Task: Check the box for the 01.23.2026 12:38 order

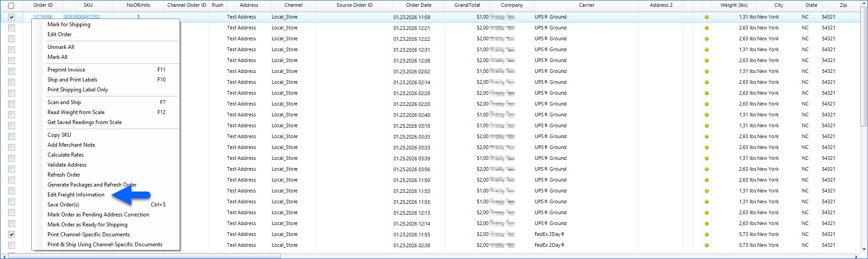Action: pos(11,61)
